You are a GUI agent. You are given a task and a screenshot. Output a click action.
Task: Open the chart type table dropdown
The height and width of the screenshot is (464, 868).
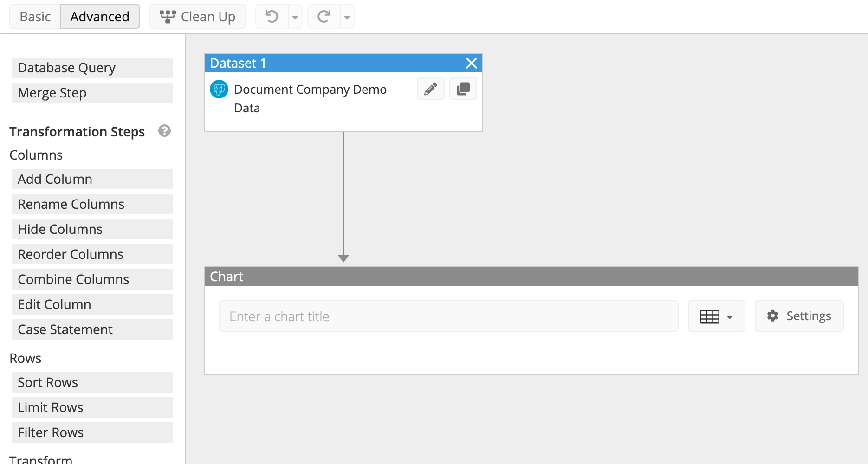pyautogui.click(x=717, y=316)
